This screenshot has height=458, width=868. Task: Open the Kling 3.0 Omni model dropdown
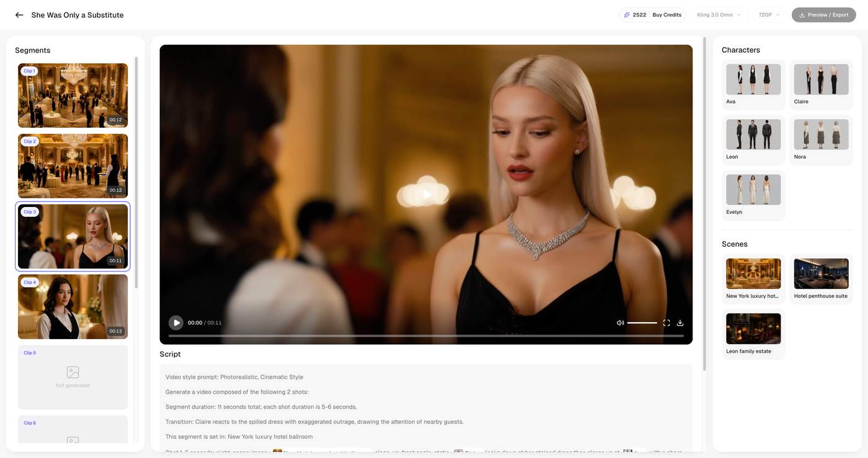click(718, 15)
